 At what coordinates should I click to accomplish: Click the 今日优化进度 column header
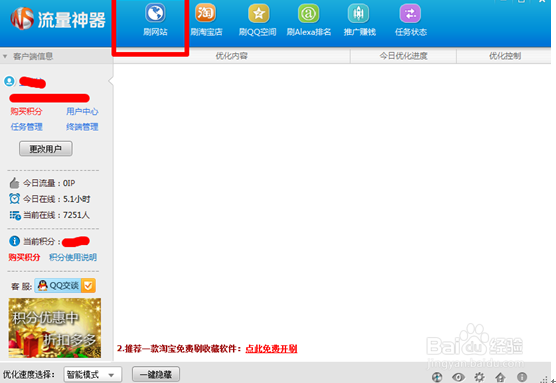[x=403, y=56]
